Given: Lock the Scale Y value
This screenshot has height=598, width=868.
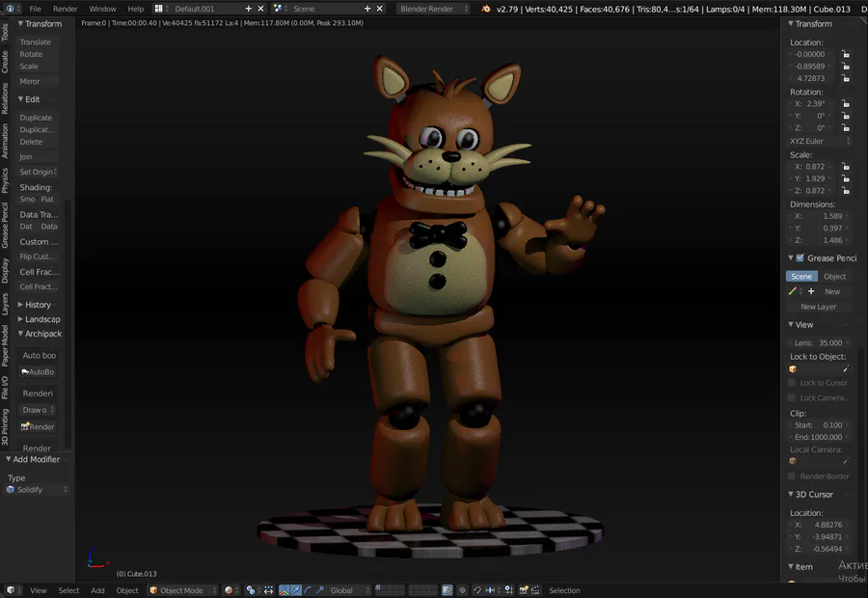Looking at the screenshot, I should click(x=845, y=178).
